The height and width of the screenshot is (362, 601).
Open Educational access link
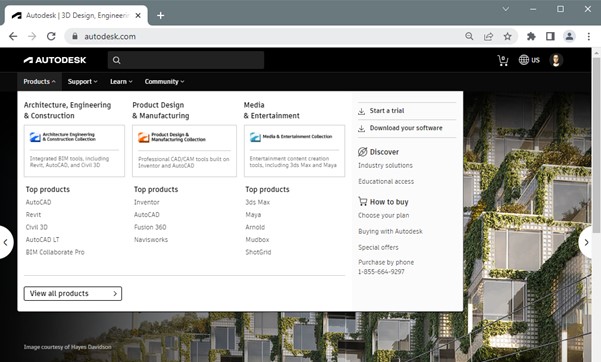(x=386, y=181)
